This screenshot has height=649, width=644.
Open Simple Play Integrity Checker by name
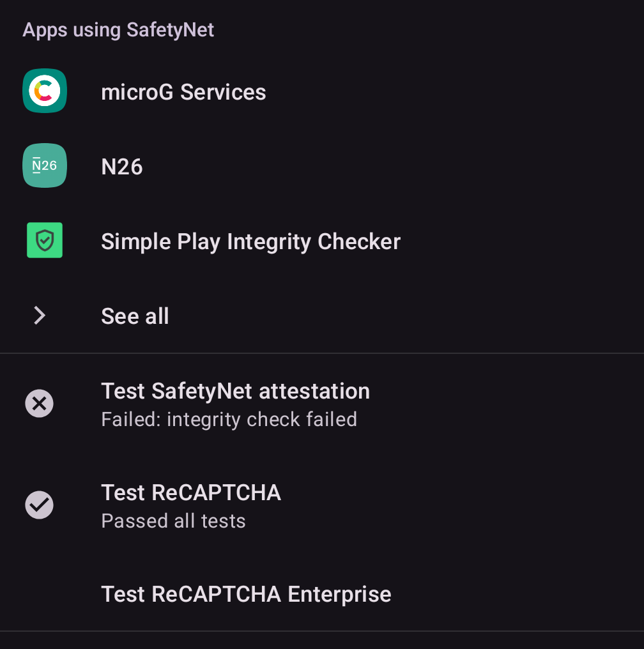coord(250,241)
